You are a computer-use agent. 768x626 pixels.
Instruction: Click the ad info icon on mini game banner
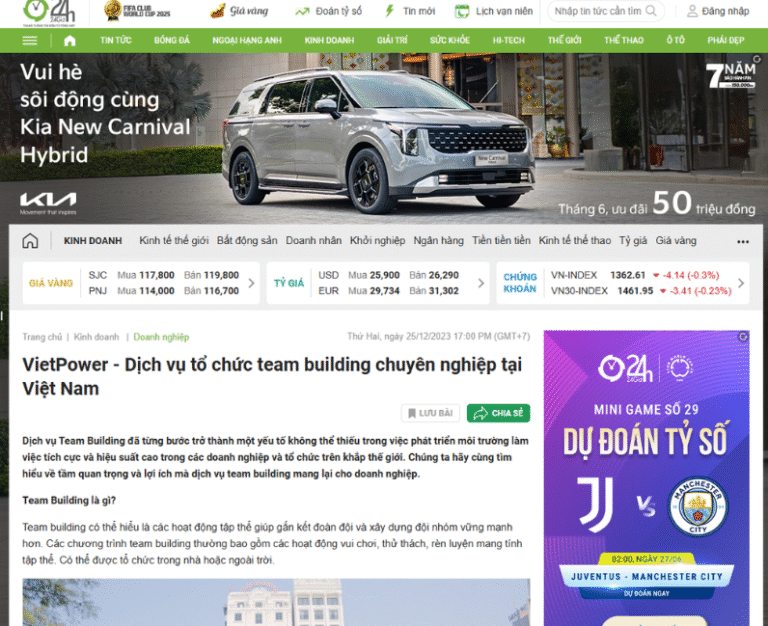click(744, 337)
